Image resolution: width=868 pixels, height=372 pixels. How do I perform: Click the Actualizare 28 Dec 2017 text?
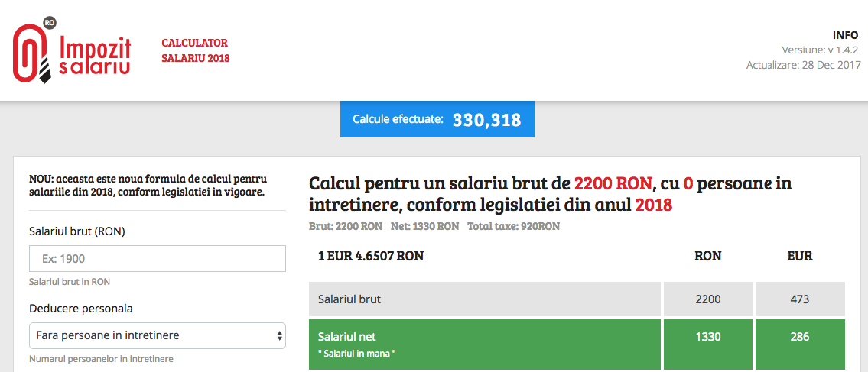(x=803, y=65)
